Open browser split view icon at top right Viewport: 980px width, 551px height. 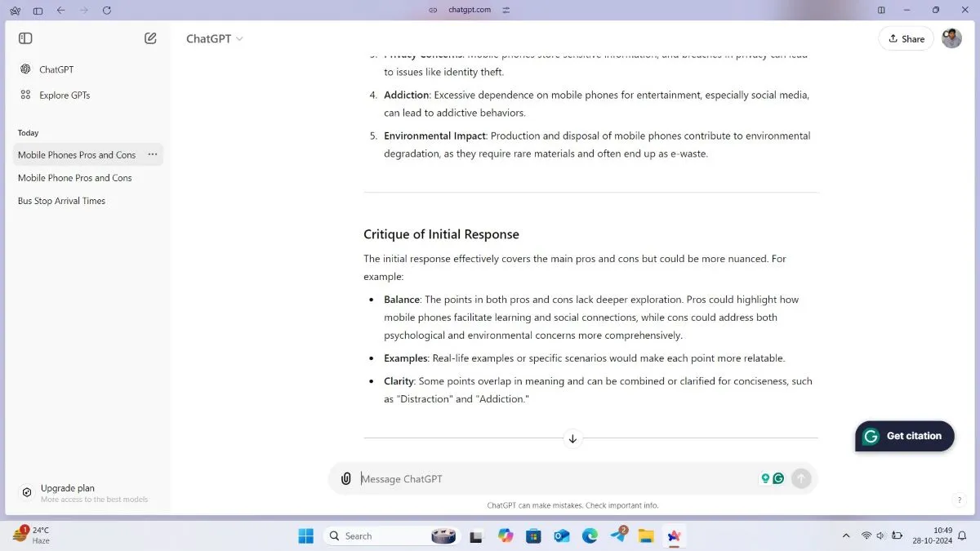pos(881,10)
